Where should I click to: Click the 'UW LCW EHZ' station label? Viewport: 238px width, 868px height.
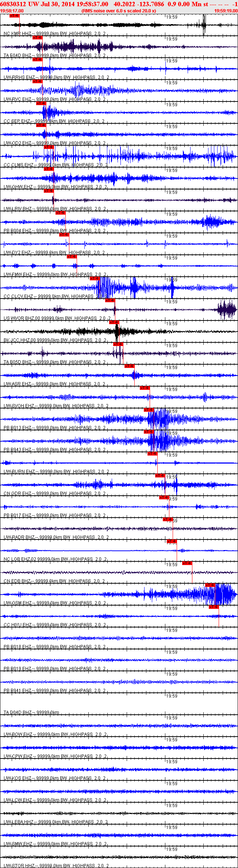pos(18,800)
